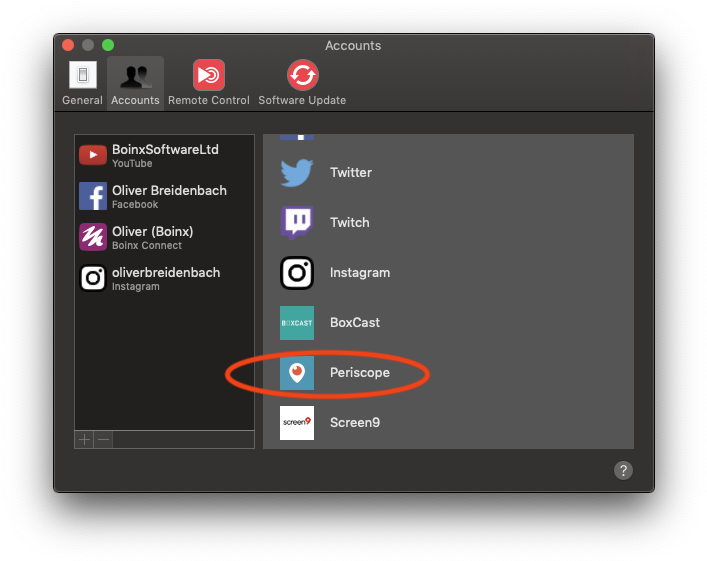
Task: Choose Instagram label in service list
Action: [360, 273]
